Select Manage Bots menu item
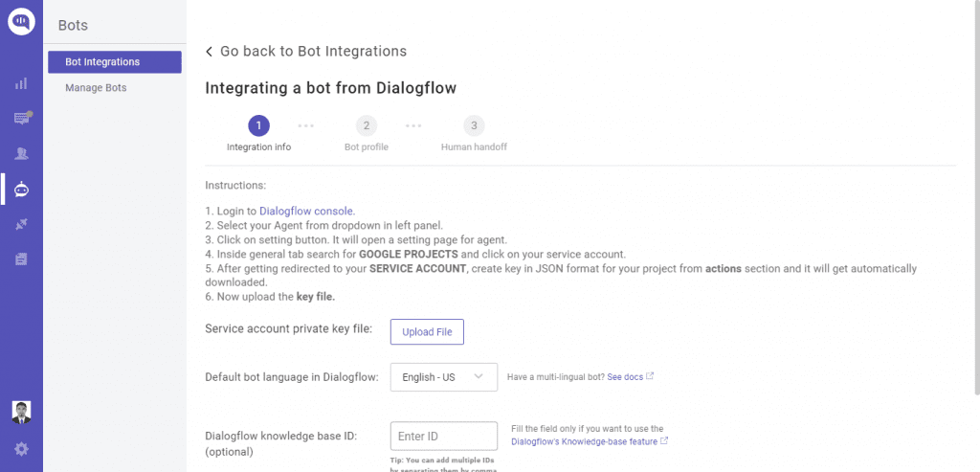 (97, 88)
